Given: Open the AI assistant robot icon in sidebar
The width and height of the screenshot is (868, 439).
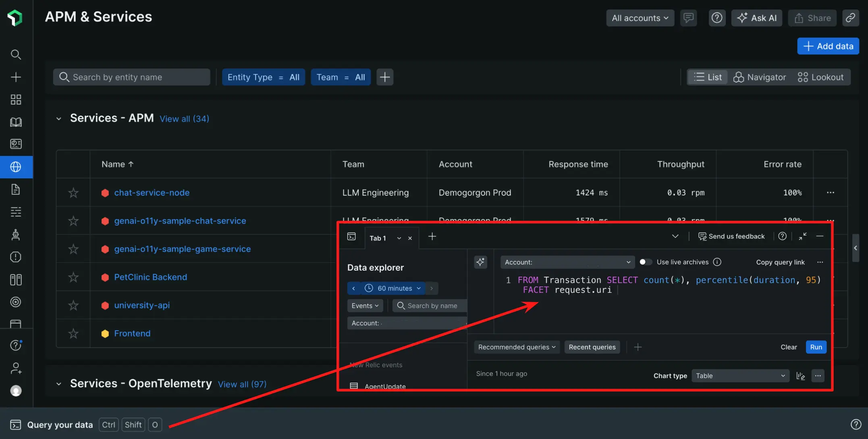Looking at the screenshot, I should tap(16, 235).
